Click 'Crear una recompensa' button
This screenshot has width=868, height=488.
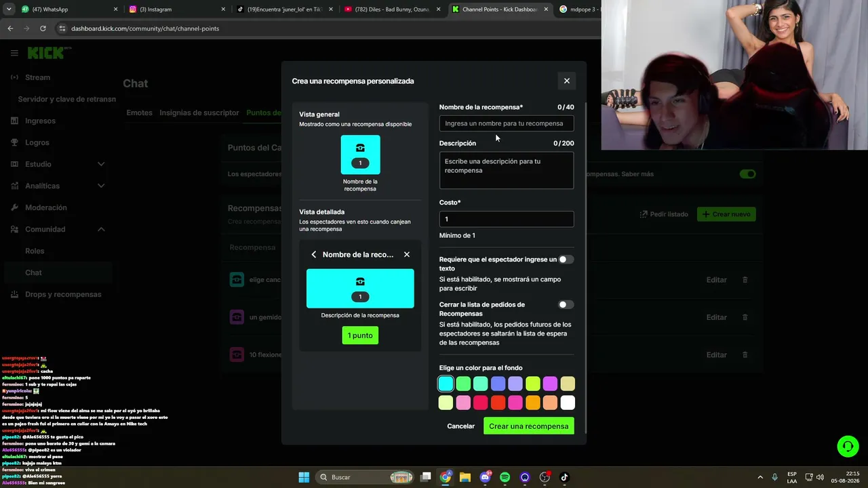click(529, 426)
